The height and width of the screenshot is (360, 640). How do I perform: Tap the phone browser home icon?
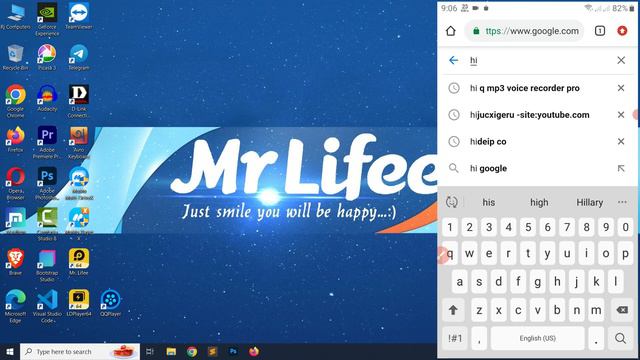(451, 31)
